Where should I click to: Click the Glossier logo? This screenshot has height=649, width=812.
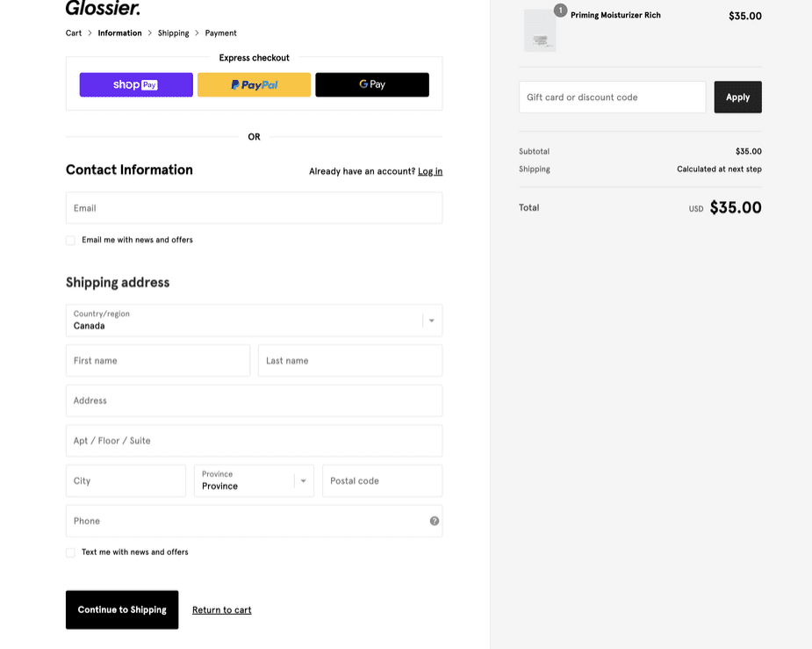(103, 9)
